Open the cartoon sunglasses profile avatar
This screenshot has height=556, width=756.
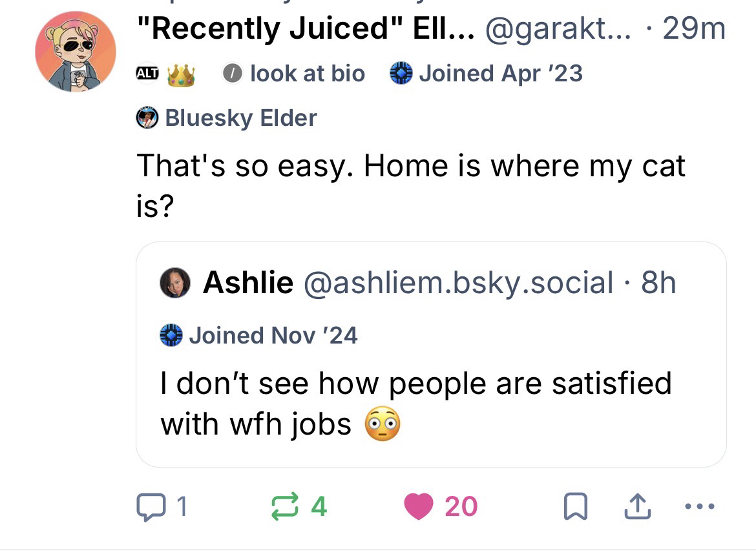tap(76, 51)
